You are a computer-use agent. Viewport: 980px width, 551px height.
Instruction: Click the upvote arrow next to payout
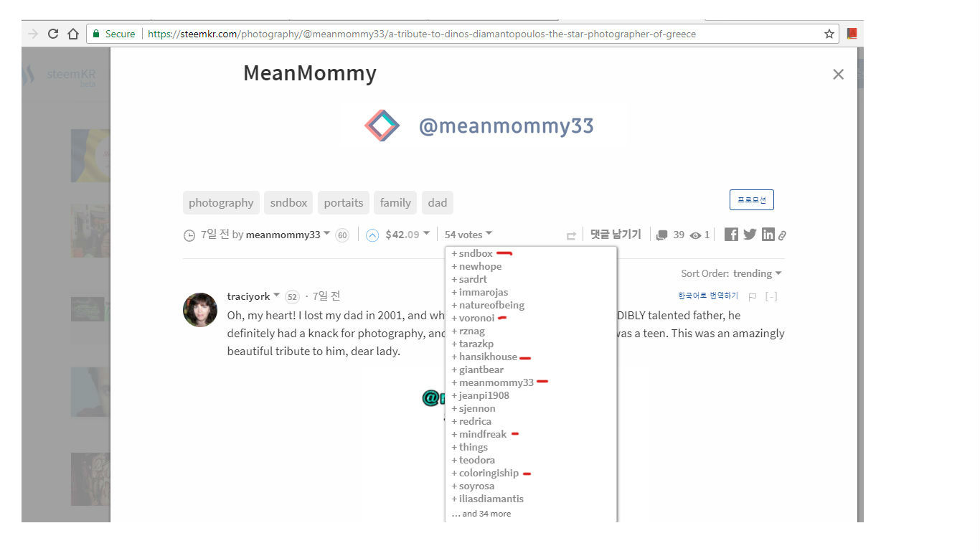click(x=372, y=234)
